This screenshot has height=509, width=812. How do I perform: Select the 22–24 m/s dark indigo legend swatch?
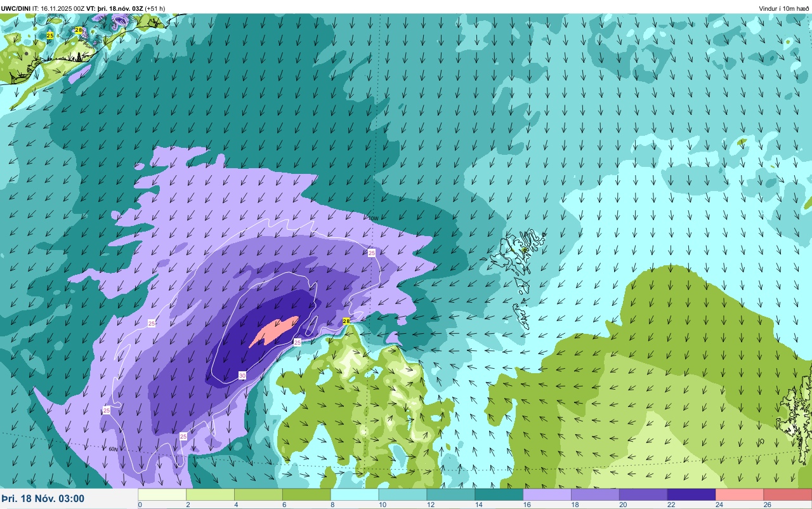pos(692,495)
